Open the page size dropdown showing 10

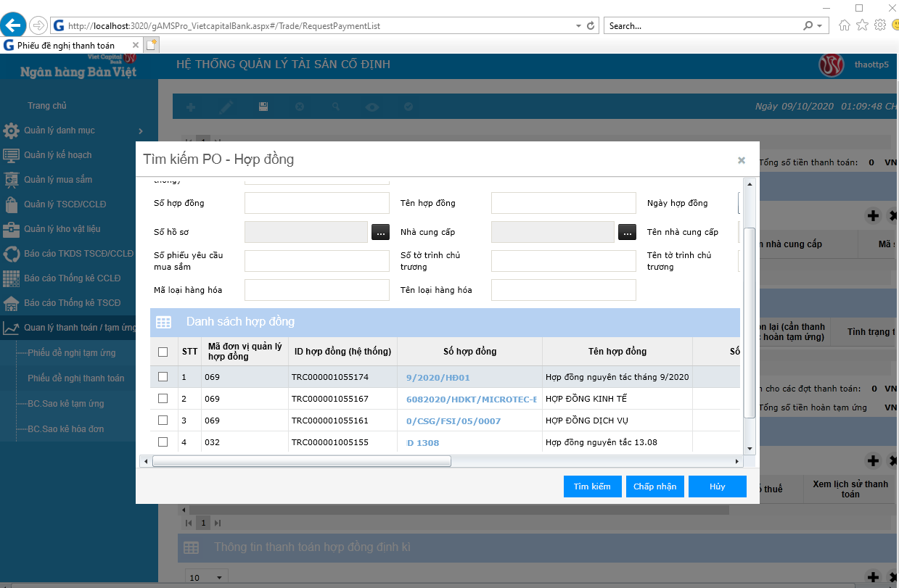tap(206, 578)
